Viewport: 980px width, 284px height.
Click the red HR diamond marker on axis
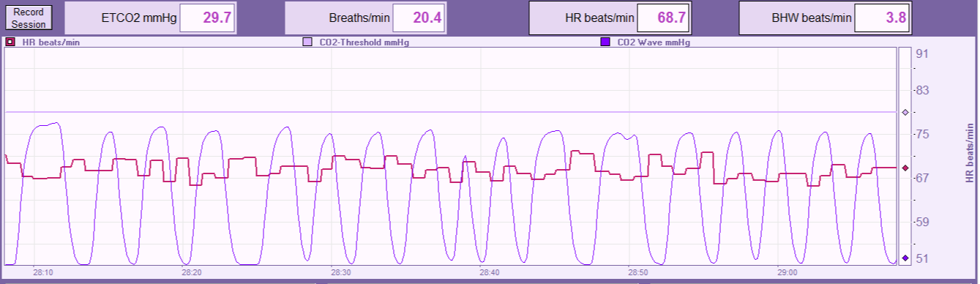[905, 168]
